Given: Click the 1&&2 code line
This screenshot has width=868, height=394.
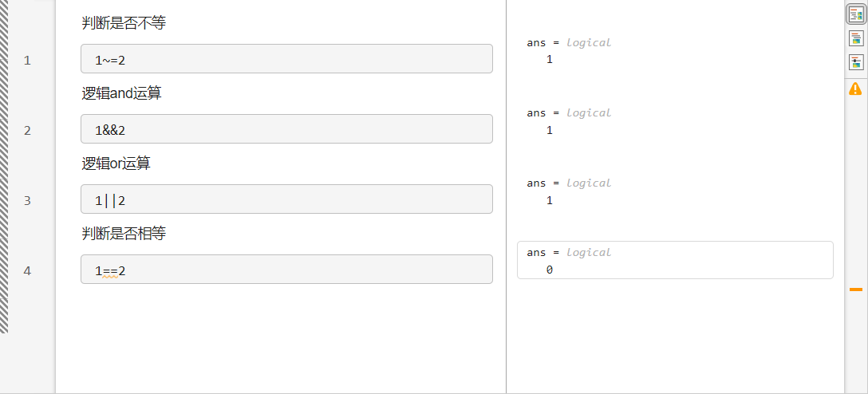Looking at the screenshot, I should coord(286,130).
